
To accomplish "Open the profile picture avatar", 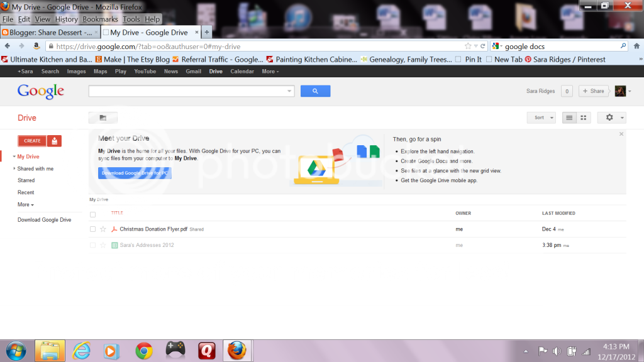I will 620,91.
